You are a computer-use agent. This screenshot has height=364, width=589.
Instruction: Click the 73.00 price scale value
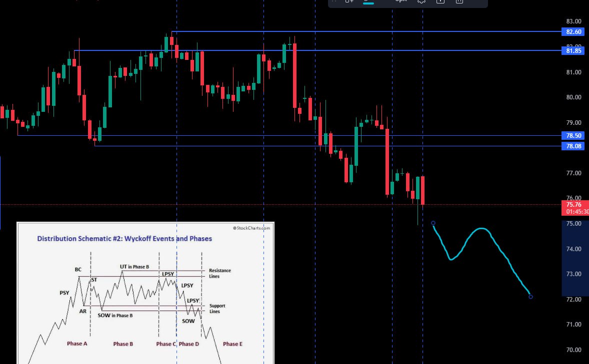point(573,274)
